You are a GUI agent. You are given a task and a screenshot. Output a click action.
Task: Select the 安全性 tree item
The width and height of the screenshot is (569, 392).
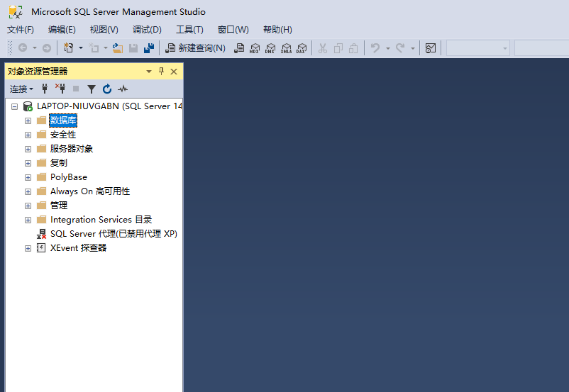tap(63, 135)
